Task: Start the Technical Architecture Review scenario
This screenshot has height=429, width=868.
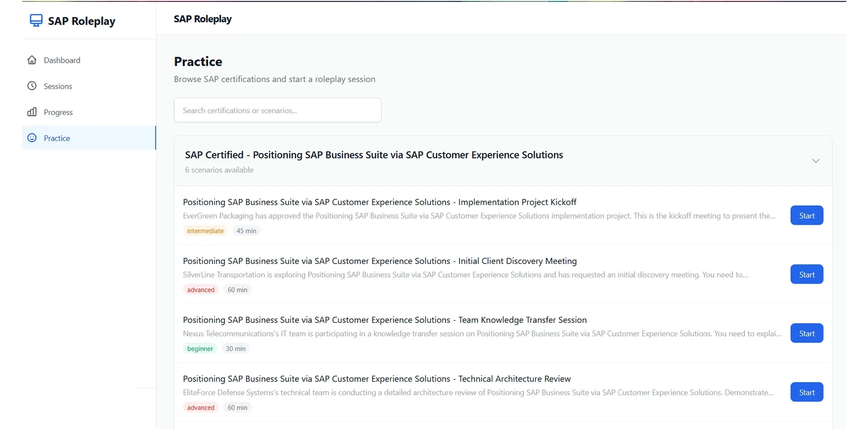Action: click(x=807, y=392)
